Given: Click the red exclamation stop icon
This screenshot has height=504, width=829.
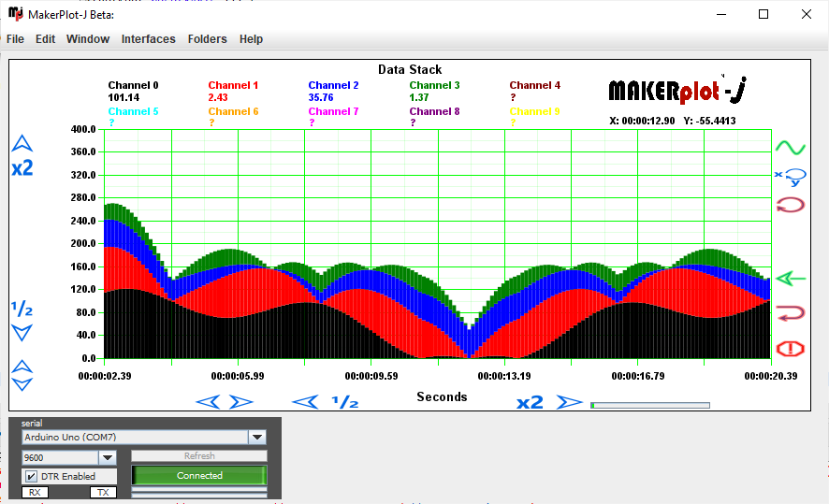Looking at the screenshot, I should click(x=791, y=349).
